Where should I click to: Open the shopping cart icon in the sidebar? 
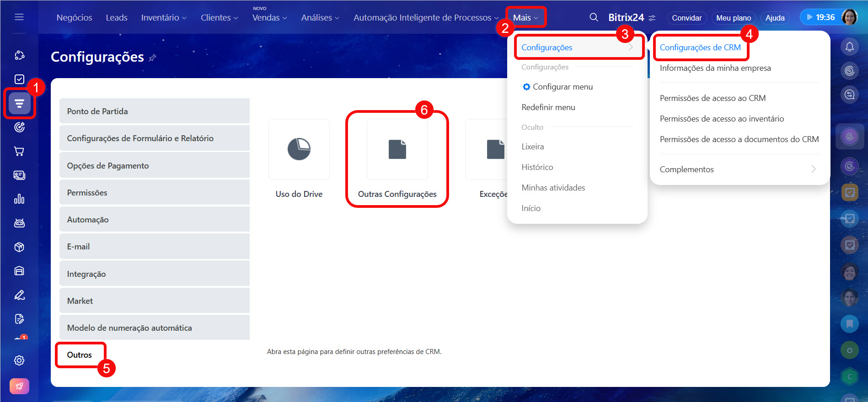19,151
